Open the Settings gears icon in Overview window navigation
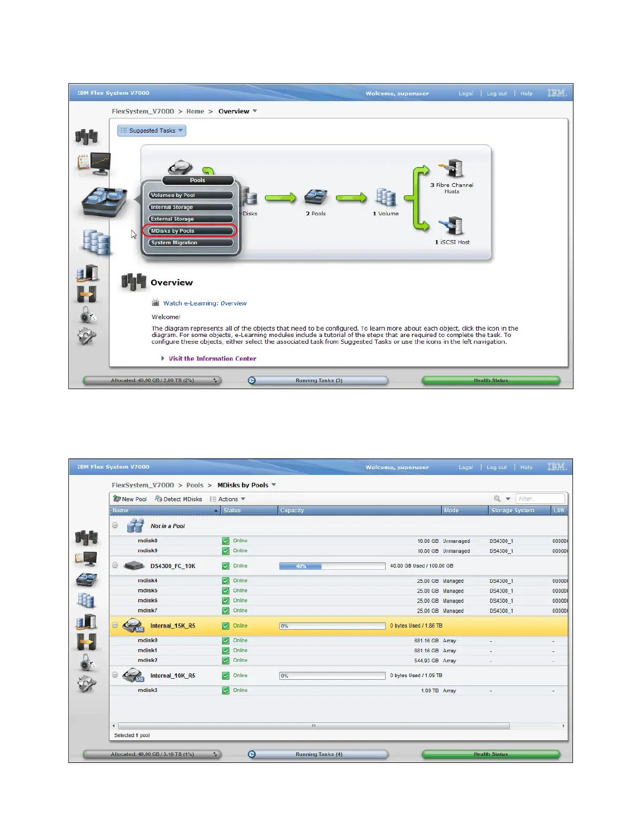Viewport: 644px width, 834px height. (x=87, y=336)
